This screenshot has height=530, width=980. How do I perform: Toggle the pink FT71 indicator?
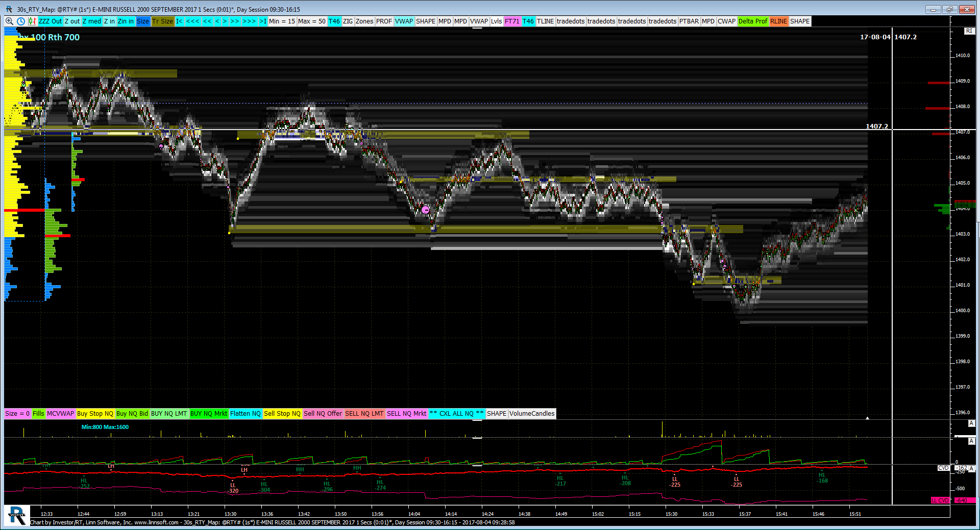512,21
